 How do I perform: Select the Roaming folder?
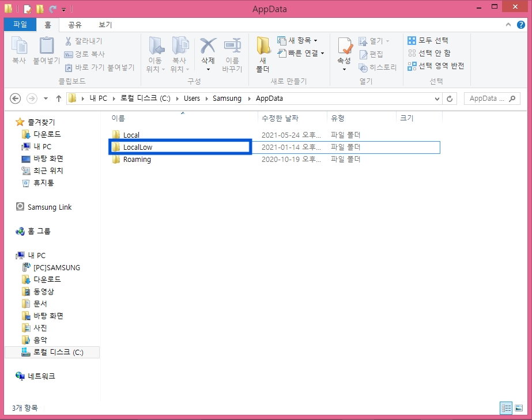[137, 160]
